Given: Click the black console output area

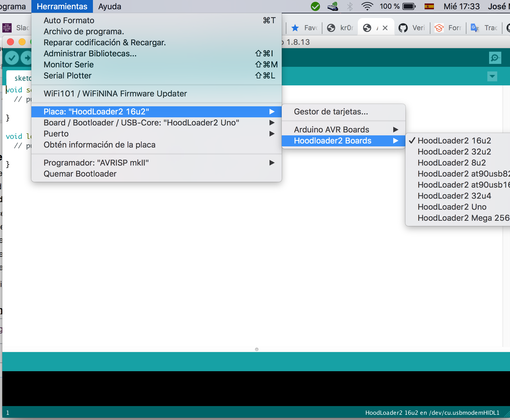Looking at the screenshot, I should [x=256, y=388].
